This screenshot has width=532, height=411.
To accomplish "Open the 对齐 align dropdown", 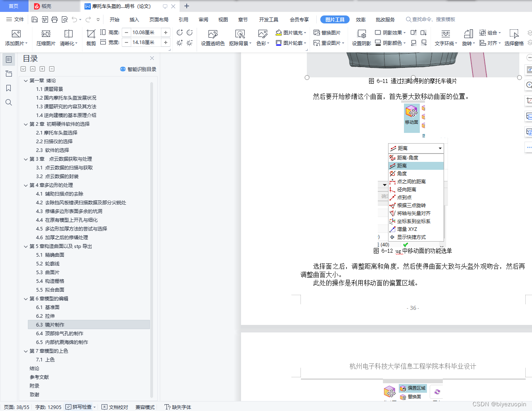I will tap(490, 43).
